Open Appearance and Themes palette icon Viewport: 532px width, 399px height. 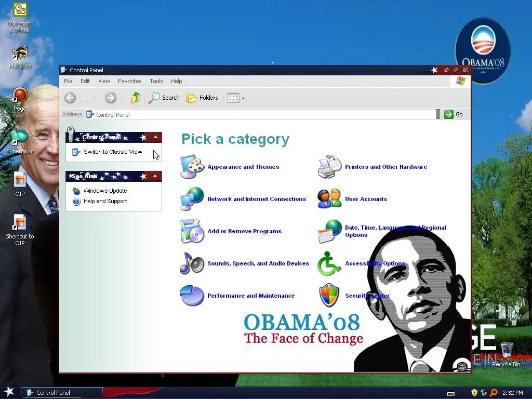click(x=192, y=167)
